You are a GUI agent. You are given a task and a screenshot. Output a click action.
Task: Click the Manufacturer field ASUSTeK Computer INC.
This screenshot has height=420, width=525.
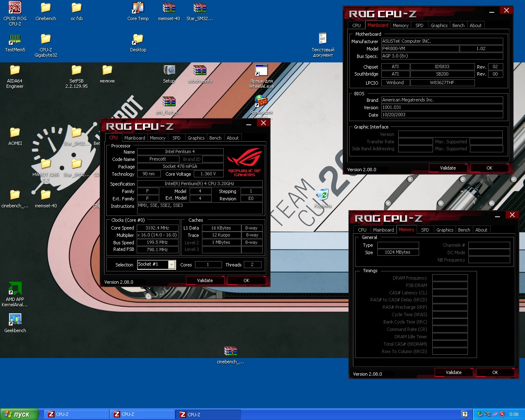click(x=442, y=41)
